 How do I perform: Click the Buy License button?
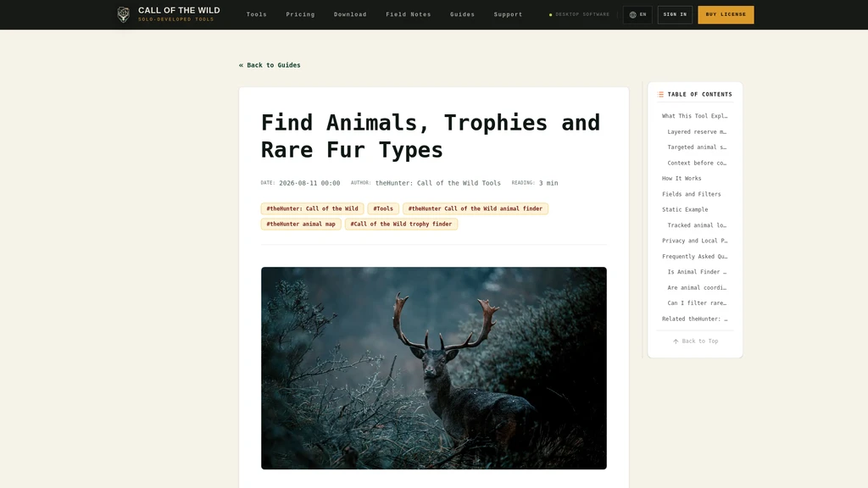coord(726,15)
